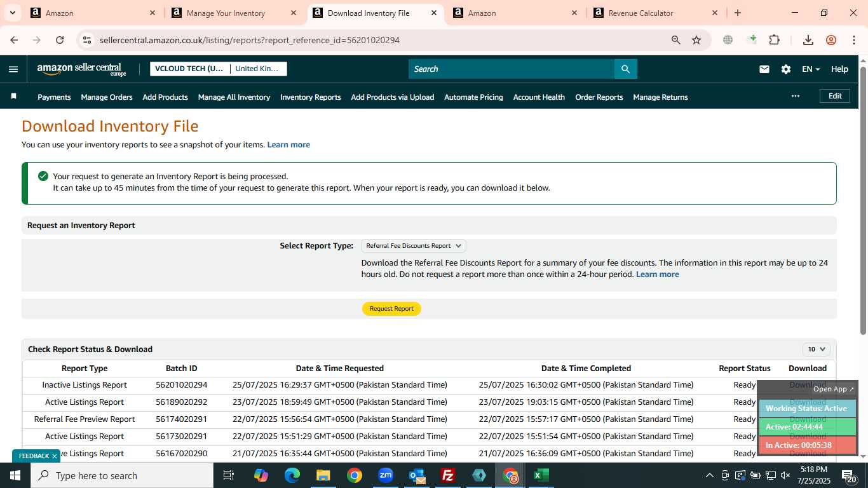Screen dimensions: 868x488
Task: Open the Account Health menu item
Action: [x=539, y=97]
